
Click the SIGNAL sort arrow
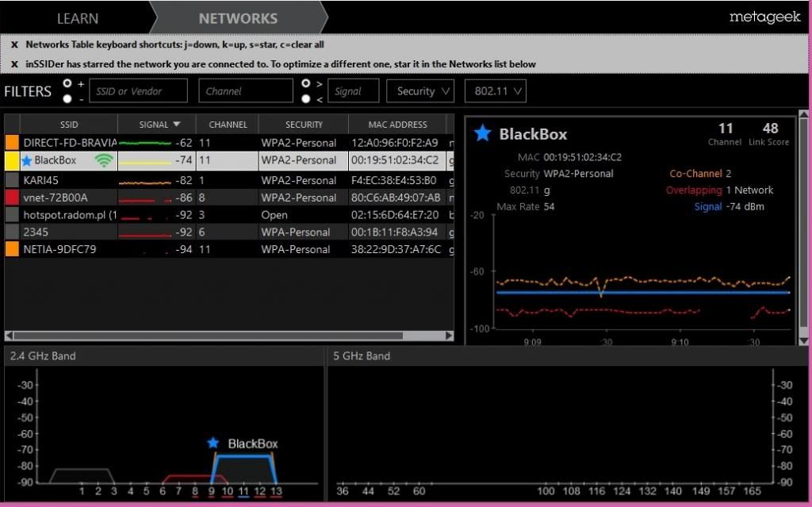(177, 125)
